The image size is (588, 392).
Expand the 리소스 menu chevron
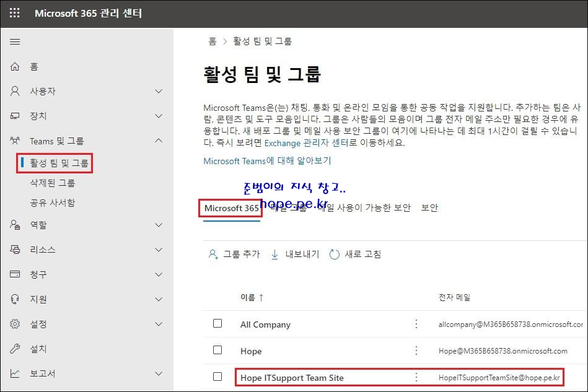[159, 250]
